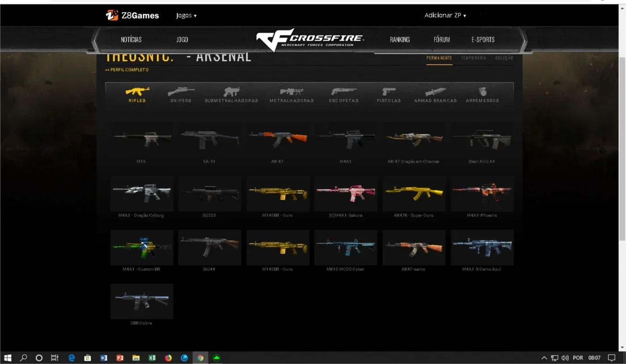The height and width of the screenshot is (364, 626).
Task: Show hidden system tray icons
Action: tap(544, 358)
